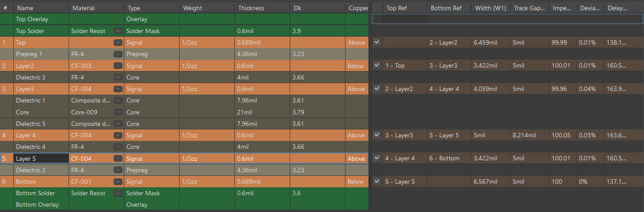Uncheck the impedance row with 8.214mil trace gap
Screen dimensions: 644x212
377,135
